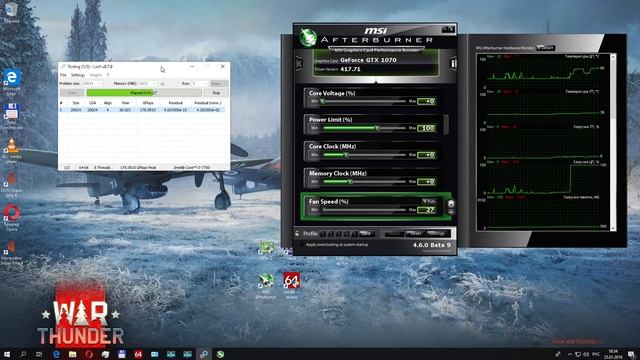Click the Start button in LinX
Image resolution: width=640 pixels, height=360 pixels.
click(x=72, y=93)
